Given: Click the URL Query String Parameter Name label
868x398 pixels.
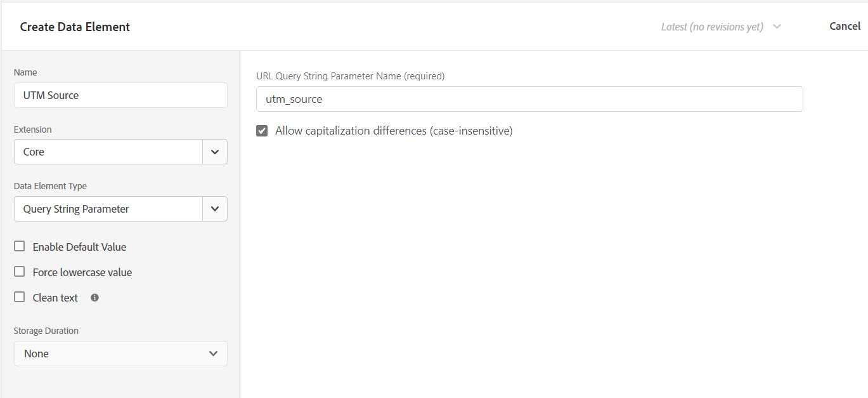Looking at the screenshot, I should pyautogui.click(x=350, y=76).
